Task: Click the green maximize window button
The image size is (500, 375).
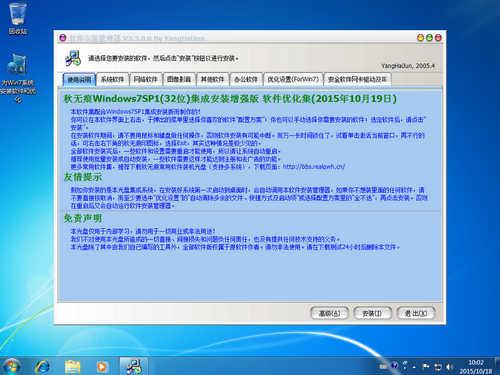Action: pyautogui.click(x=429, y=38)
